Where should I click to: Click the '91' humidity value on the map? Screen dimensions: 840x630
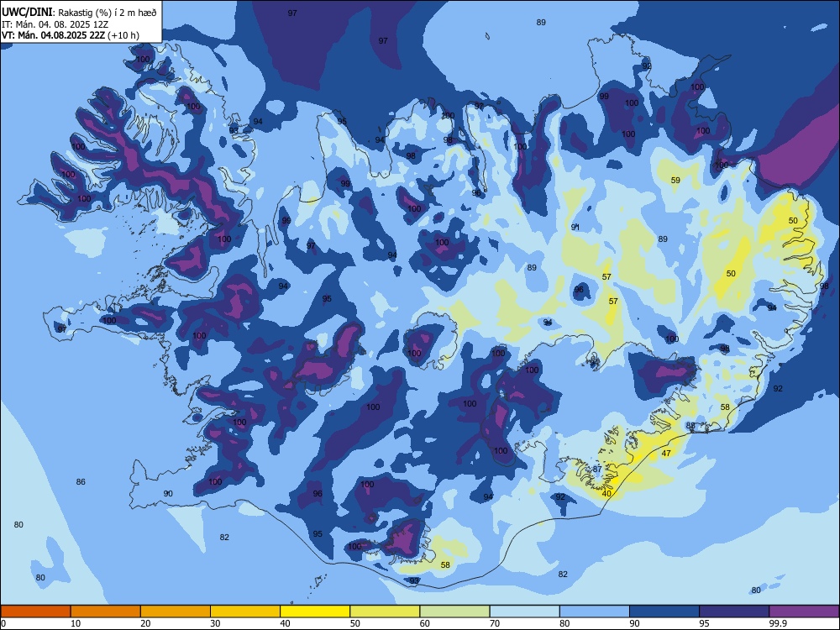[x=575, y=227]
